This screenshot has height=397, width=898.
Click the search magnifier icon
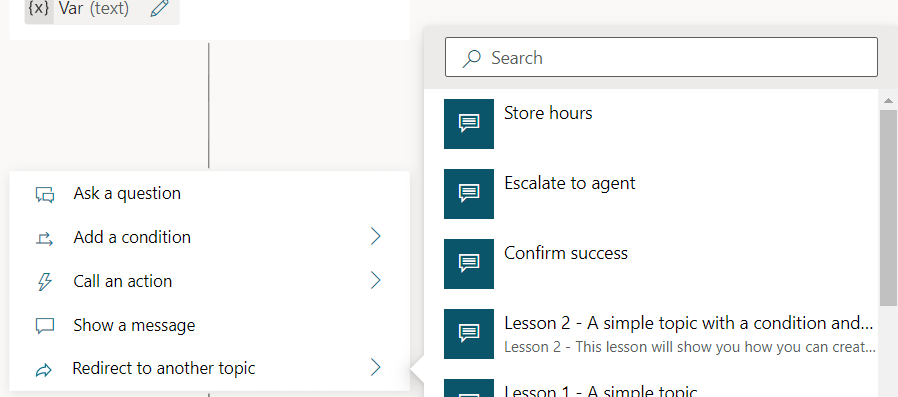point(471,58)
